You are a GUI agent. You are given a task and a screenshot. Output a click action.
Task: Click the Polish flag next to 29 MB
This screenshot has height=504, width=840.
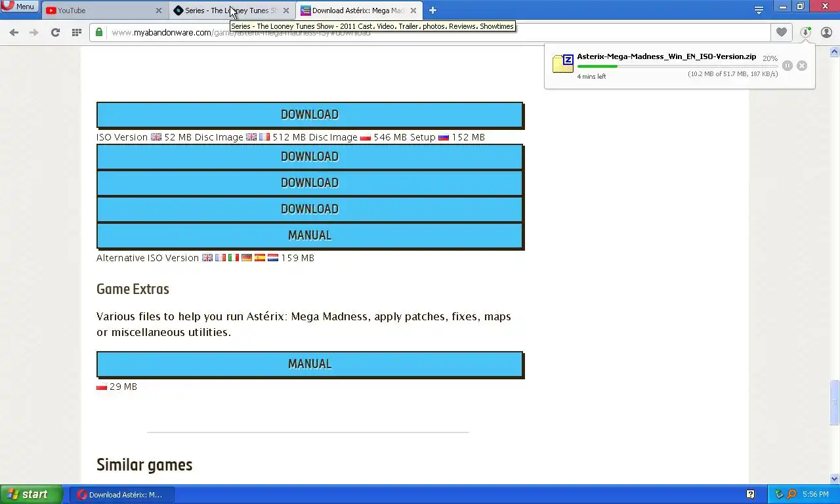pyautogui.click(x=102, y=387)
